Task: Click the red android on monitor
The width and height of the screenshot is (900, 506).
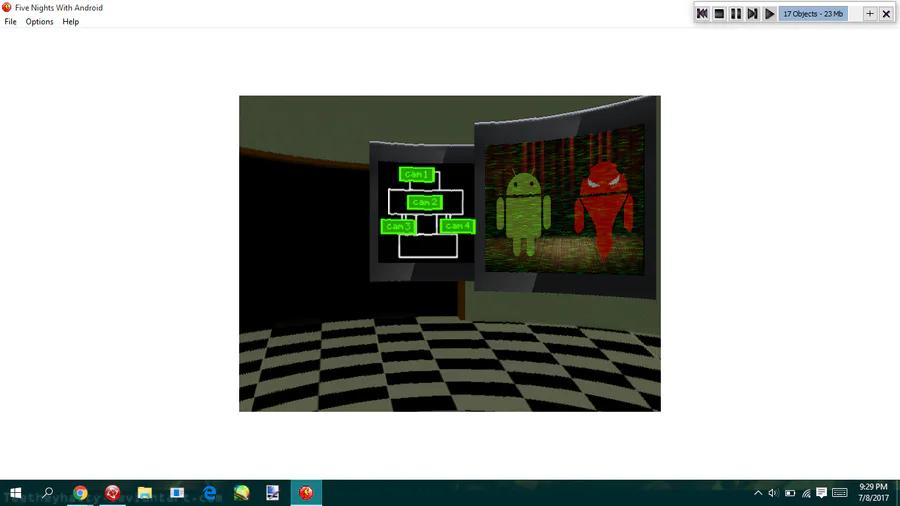Action: pyautogui.click(x=604, y=210)
